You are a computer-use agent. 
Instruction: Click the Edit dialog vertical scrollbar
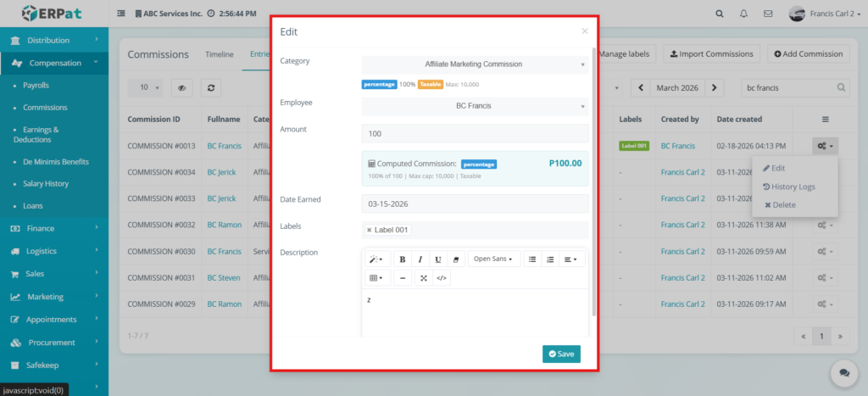pyautogui.click(x=594, y=183)
